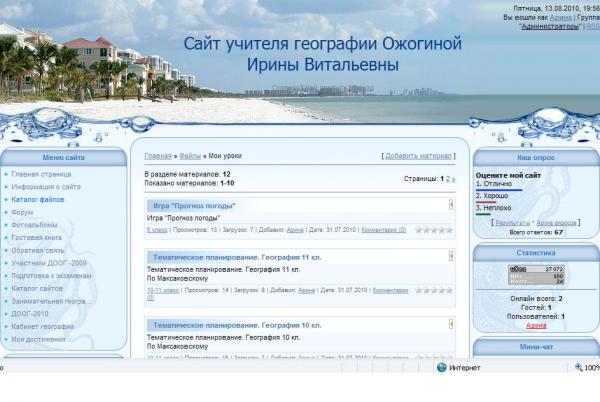Screen dimensions: 600x402
Task: Click the Мои уроки breadcrumb text
Action: (225, 156)
